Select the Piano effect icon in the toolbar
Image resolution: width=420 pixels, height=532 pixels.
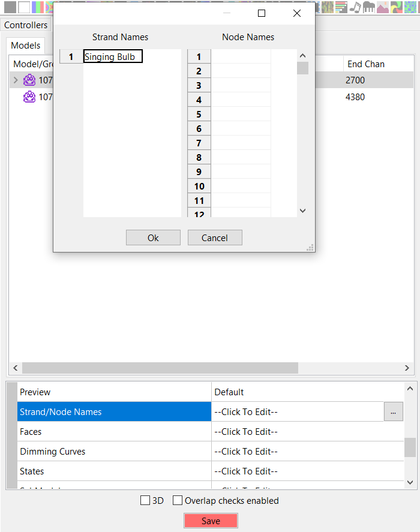[x=368, y=7]
